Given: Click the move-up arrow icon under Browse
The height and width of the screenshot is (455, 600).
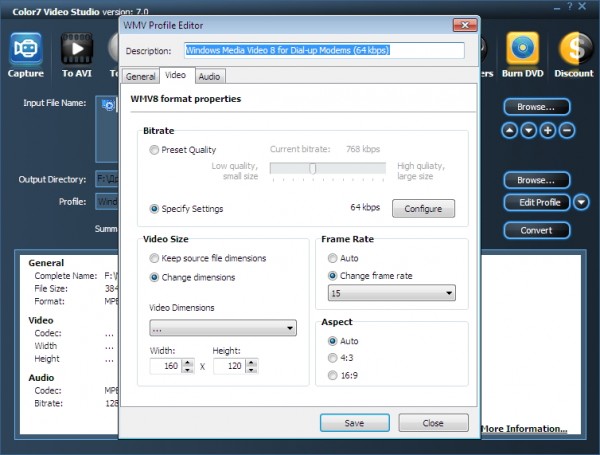Looking at the screenshot, I should pos(509,131).
